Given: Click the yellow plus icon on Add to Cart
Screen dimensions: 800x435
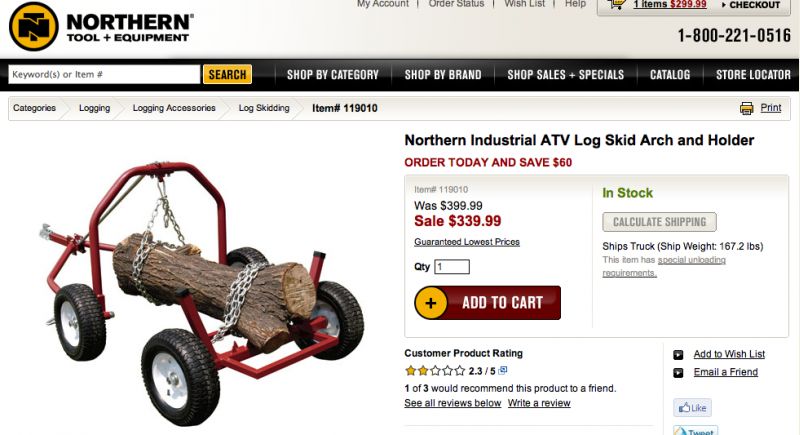Looking at the screenshot, I should (431, 303).
